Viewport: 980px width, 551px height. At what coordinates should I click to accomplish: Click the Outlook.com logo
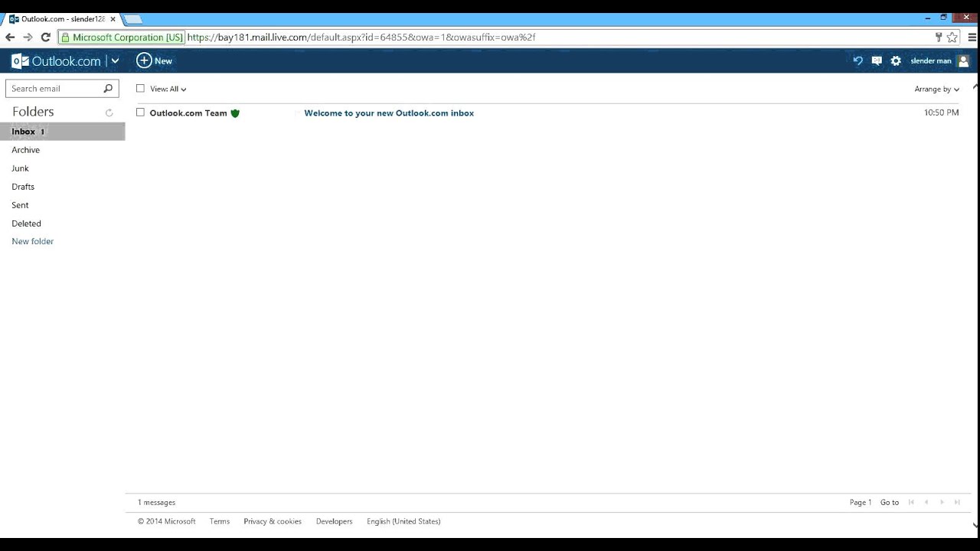click(56, 61)
